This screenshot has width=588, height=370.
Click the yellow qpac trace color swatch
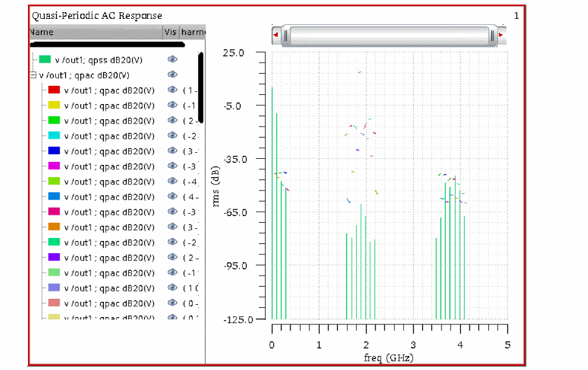coord(54,105)
